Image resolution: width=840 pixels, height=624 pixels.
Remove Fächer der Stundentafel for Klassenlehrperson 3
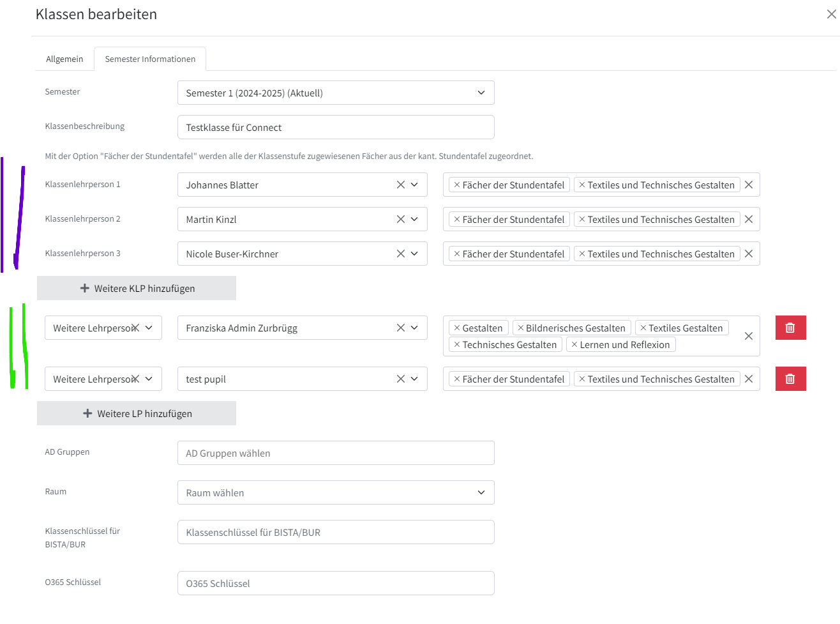pos(456,254)
